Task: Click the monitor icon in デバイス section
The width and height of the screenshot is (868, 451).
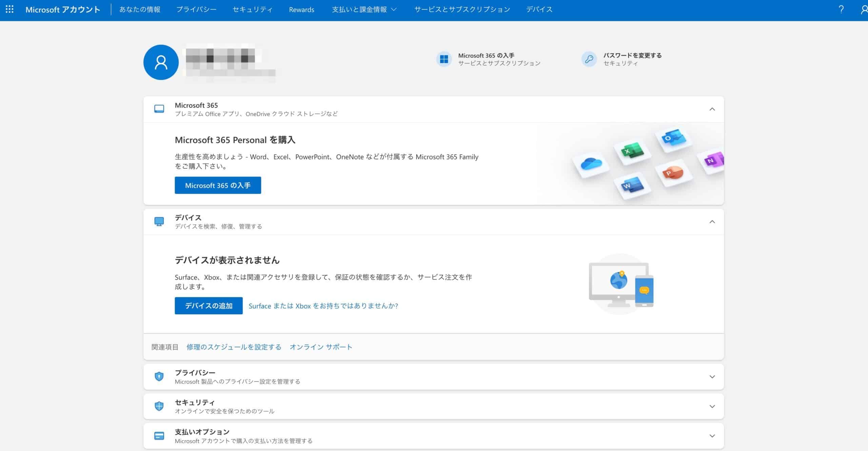Action: click(159, 222)
